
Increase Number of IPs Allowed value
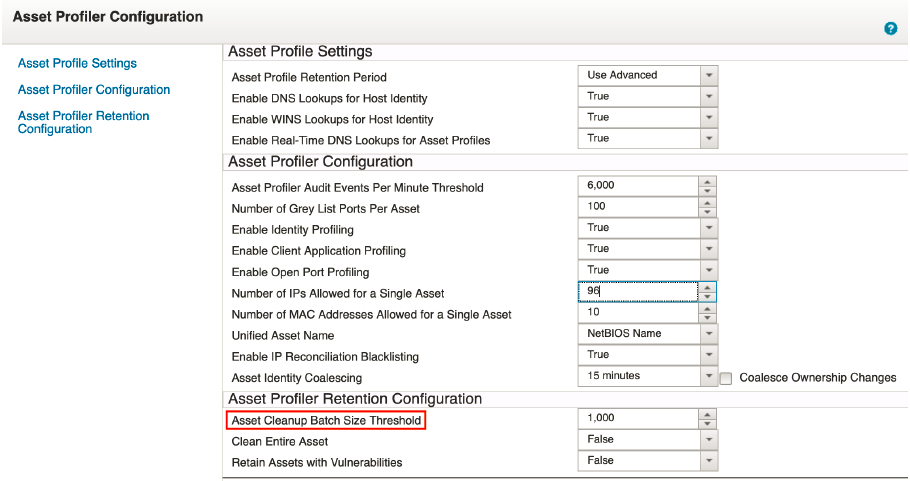(707, 286)
